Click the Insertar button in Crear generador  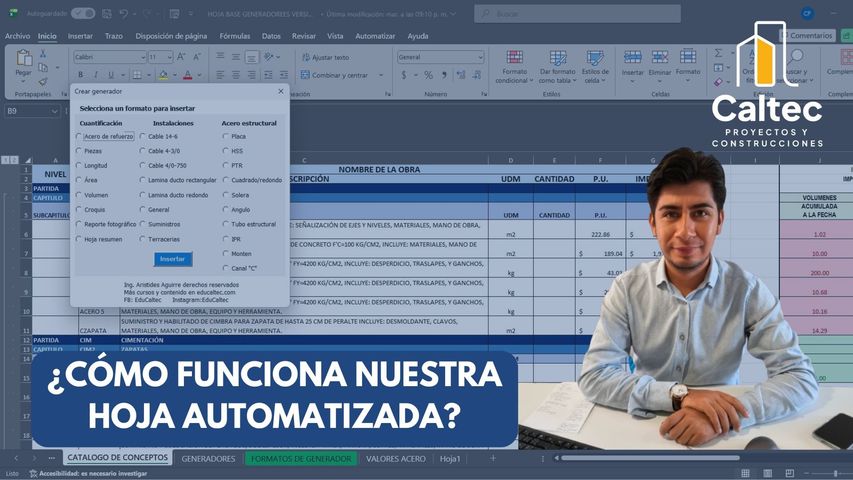(x=172, y=259)
